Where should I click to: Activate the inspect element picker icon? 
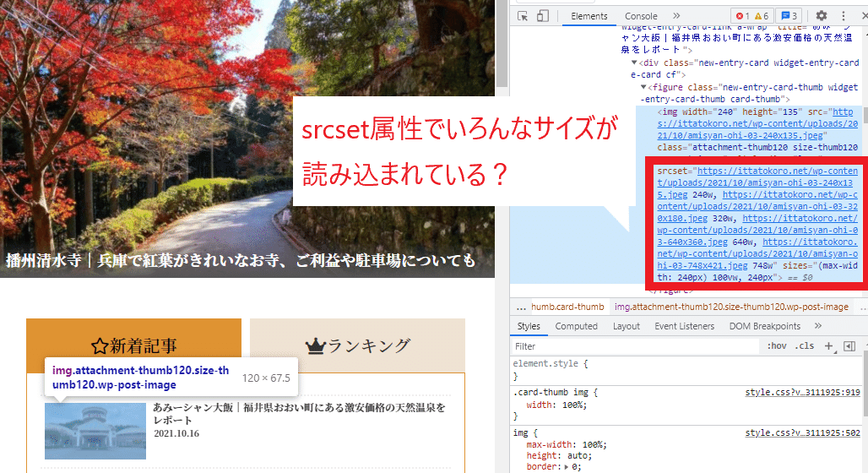tap(523, 16)
